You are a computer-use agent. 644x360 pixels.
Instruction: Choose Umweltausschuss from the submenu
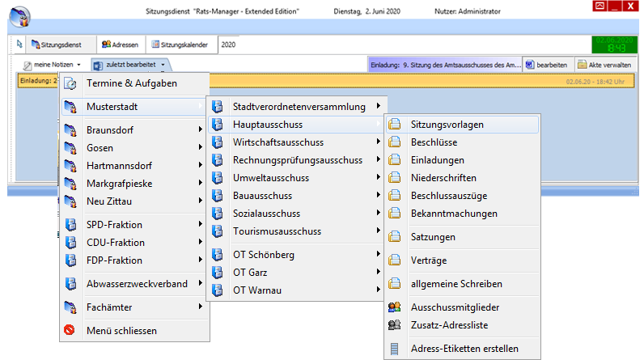point(296,178)
